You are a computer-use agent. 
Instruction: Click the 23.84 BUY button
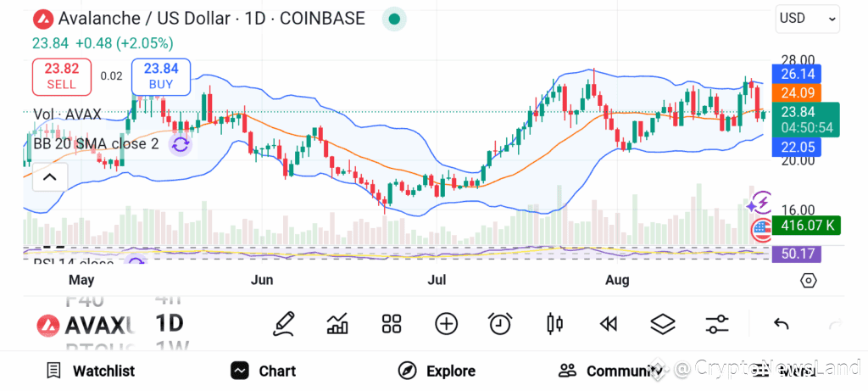(x=161, y=76)
